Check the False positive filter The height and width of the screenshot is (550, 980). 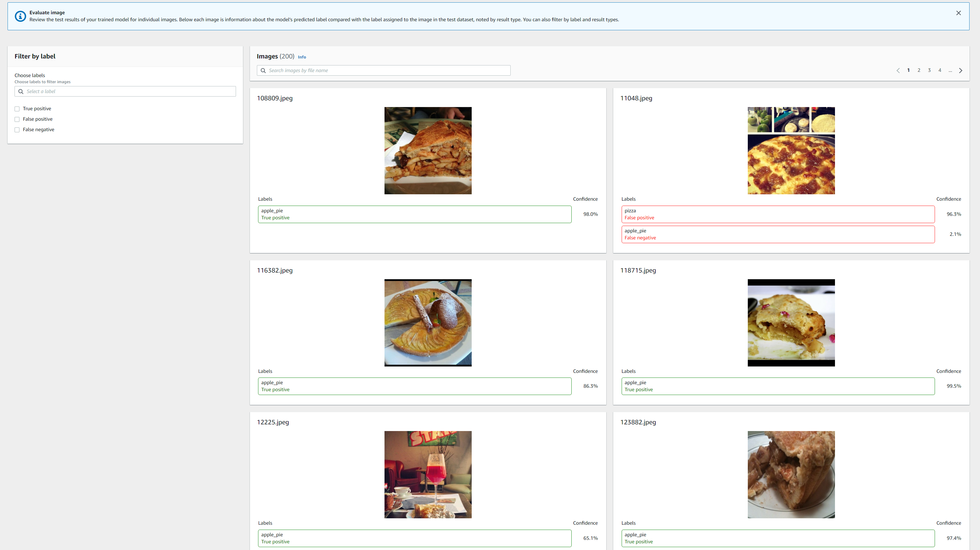(x=17, y=119)
